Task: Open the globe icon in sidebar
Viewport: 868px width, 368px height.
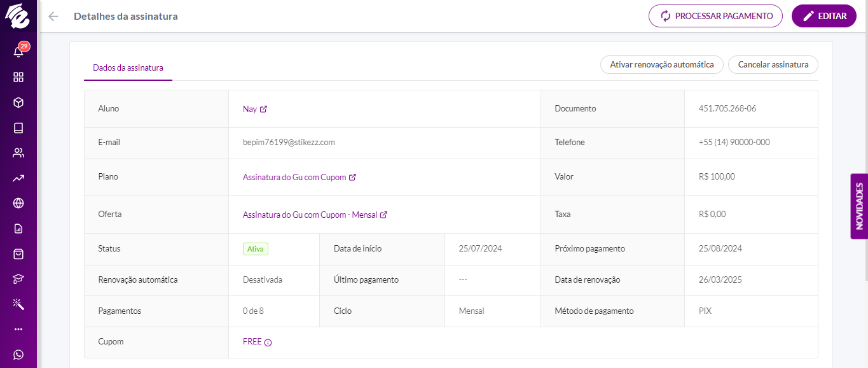Action: 18,203
